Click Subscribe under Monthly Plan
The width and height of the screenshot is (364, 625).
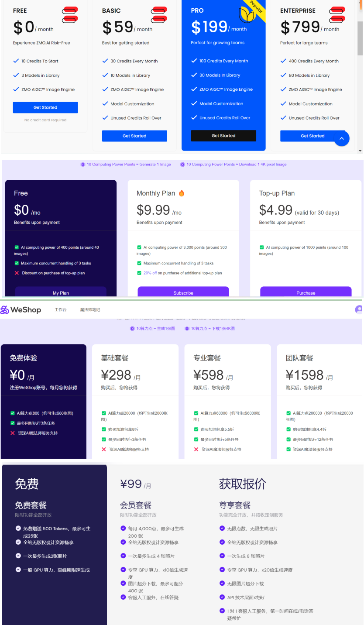183,292
